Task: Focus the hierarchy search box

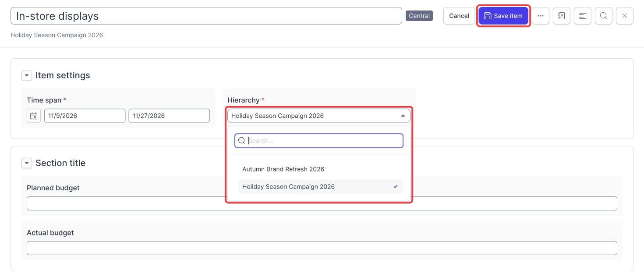Action: click(319, 141)
